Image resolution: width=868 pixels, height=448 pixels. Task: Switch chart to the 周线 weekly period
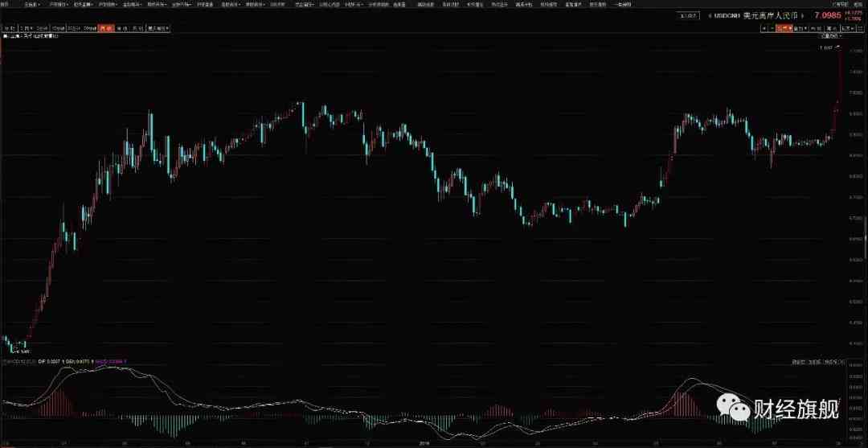point(120,29)
